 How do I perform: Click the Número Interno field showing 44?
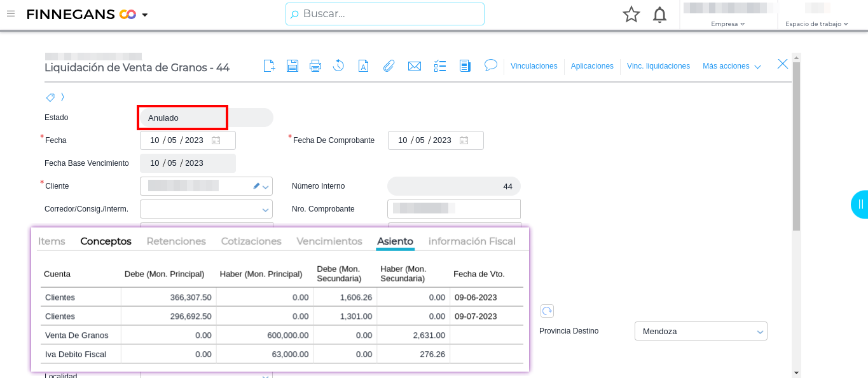click(x=454, y=186)
